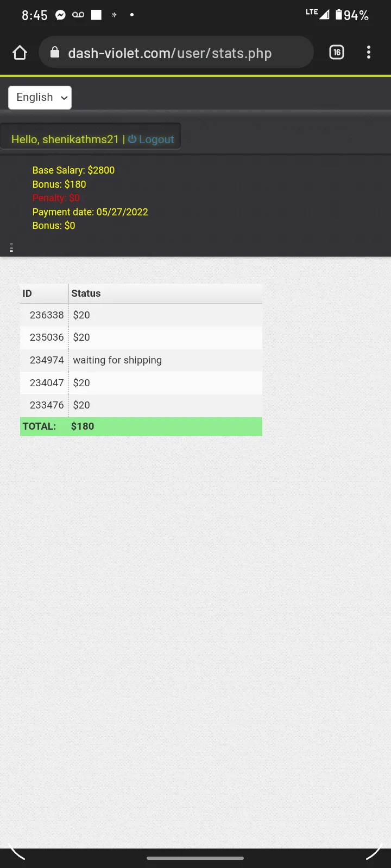This screenshot has width=391, height=868.
Task: Click the Logout link
Action: coord(156,139)
